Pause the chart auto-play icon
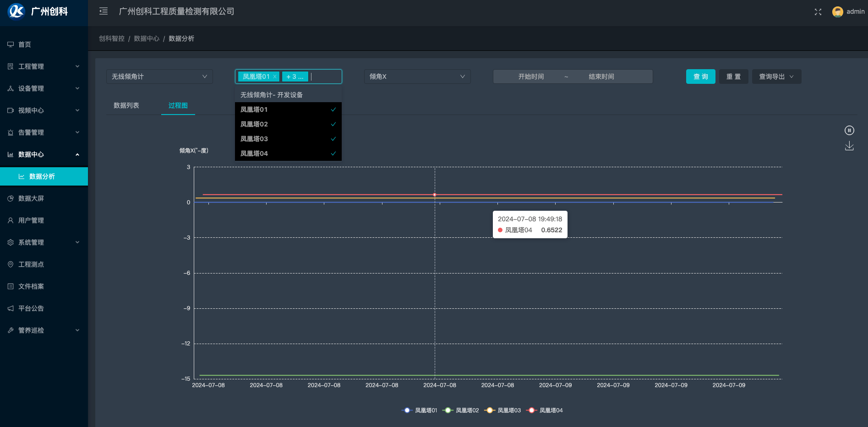868x427 pixels. point(849,131)
